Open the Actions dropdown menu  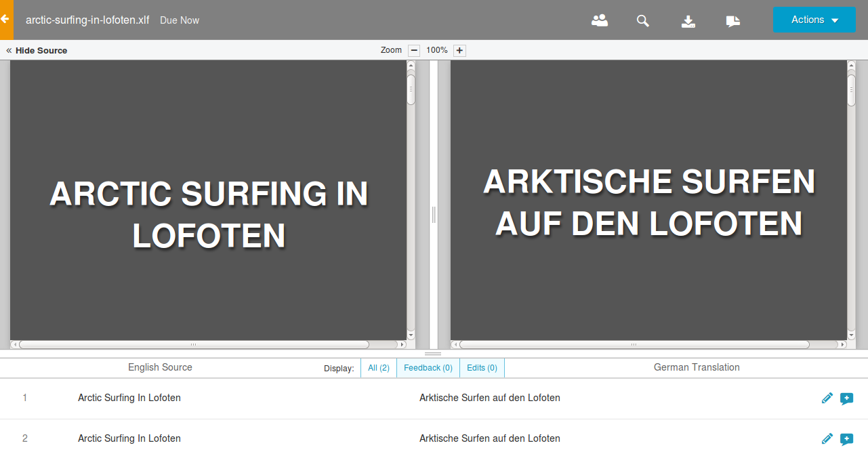(x=814, y=20)
